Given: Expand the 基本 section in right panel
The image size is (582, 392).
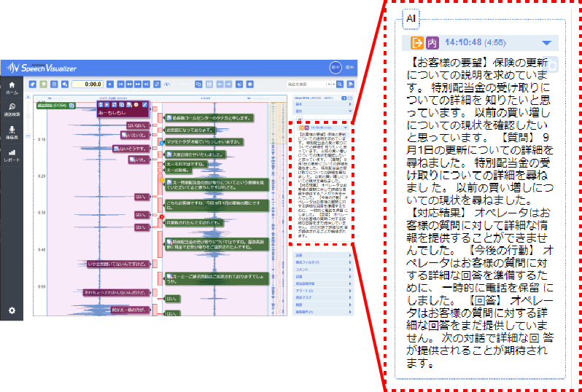Looking at the screenshot, I should coord(322,105).
